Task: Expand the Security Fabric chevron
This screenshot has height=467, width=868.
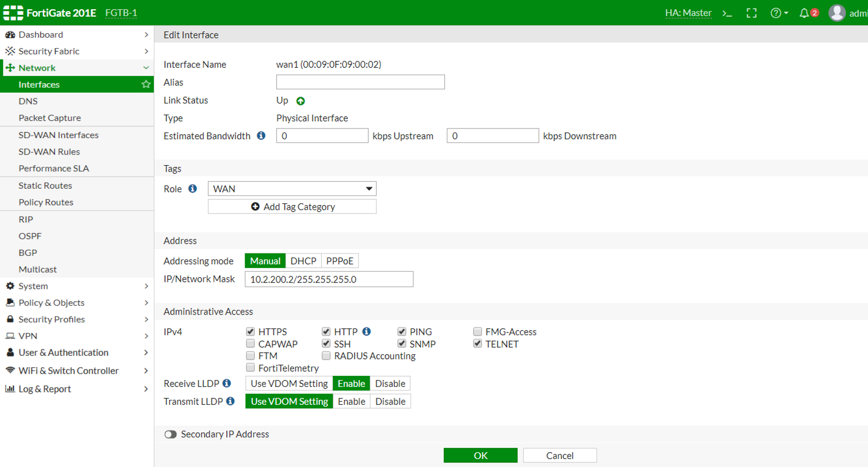Action: [x=146, y=51]
